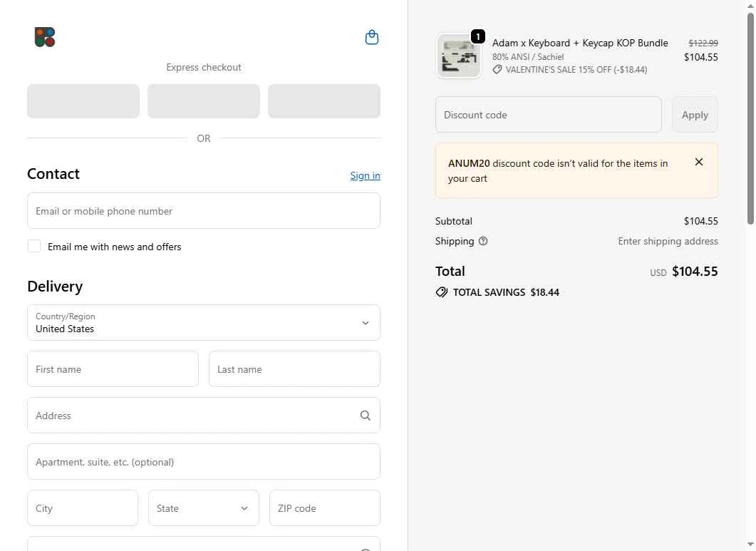Screen dimensions: 756x551
Task: Open the State dropdown
Action: 204,508
